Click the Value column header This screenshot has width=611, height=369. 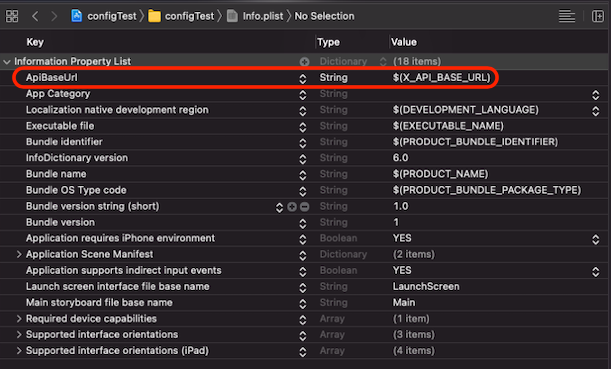coord(404,42)
